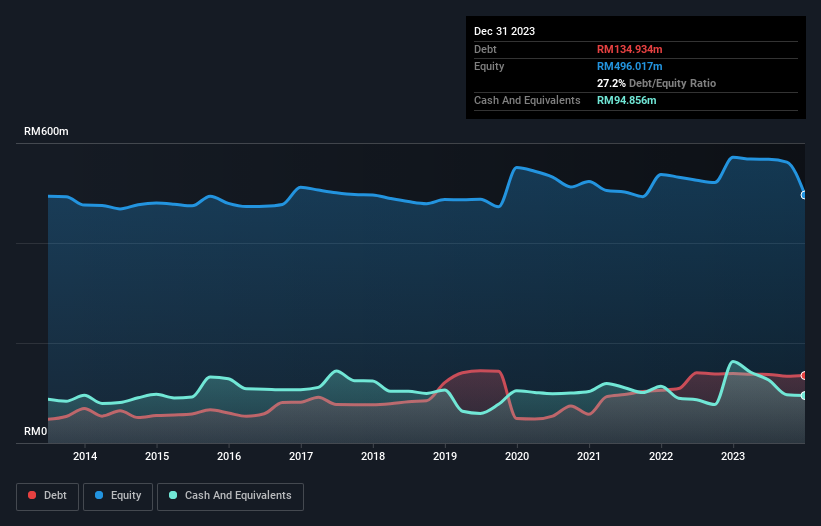
Task: Select the 2023 x-axis label
Action: coord(733,456)
